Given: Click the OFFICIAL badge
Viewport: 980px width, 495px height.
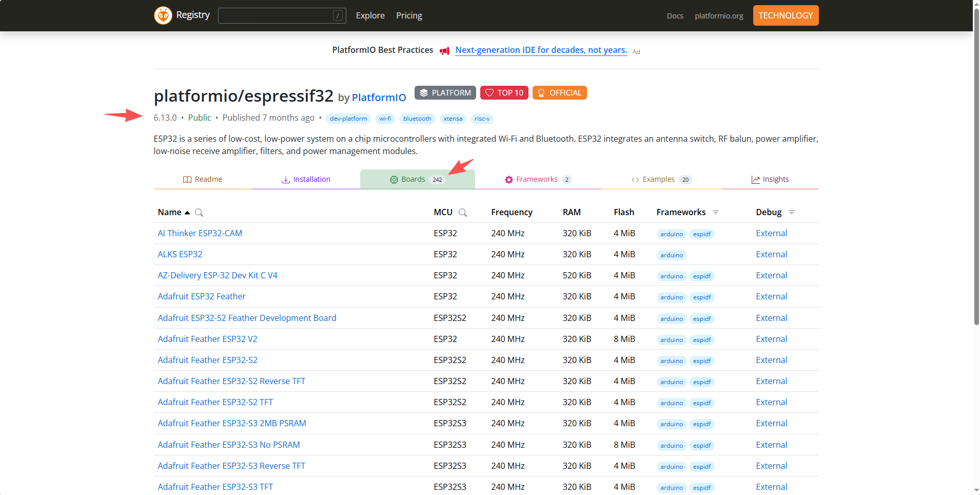Looking at the screenshot, I should tap(559, 93).
